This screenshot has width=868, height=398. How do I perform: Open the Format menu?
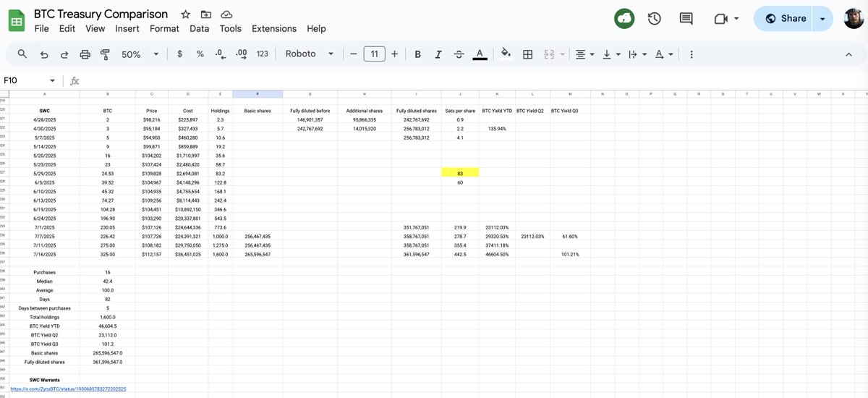[x=164, y=28]
